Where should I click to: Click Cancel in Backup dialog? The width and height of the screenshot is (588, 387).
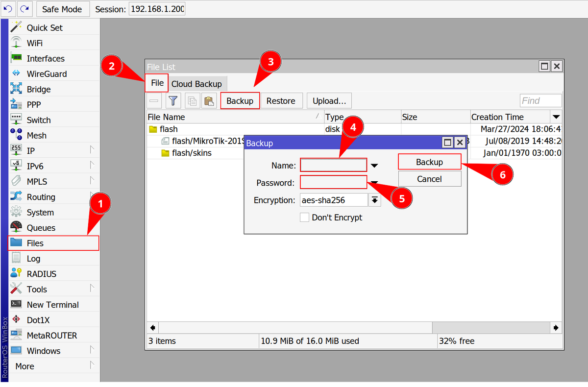point(430,179)
